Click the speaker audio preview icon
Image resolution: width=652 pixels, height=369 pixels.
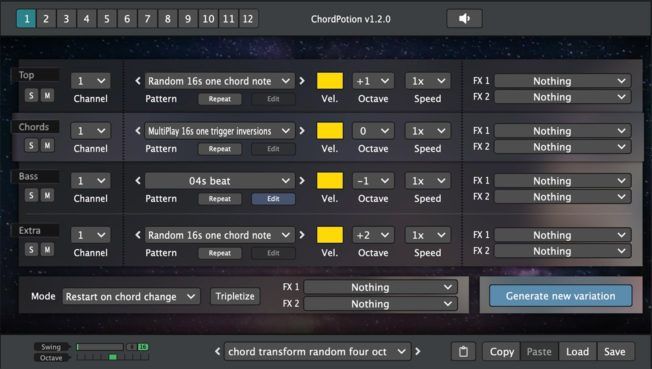click(464, 18)
